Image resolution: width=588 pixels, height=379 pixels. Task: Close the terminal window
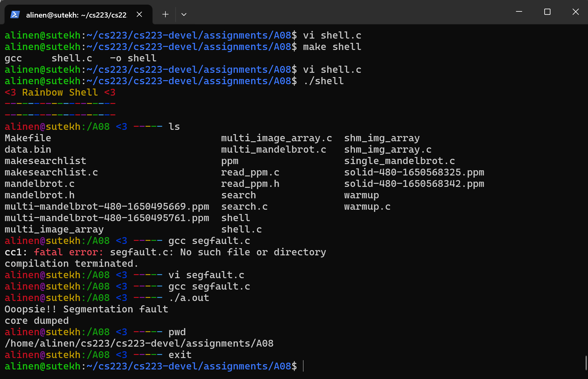click(x=575, y=12)
